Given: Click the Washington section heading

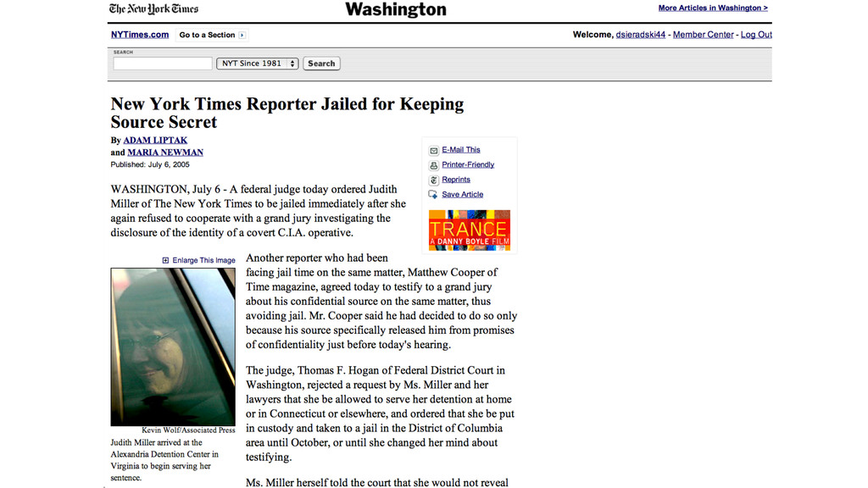Looking at the screenshot, I should [395, 9].
